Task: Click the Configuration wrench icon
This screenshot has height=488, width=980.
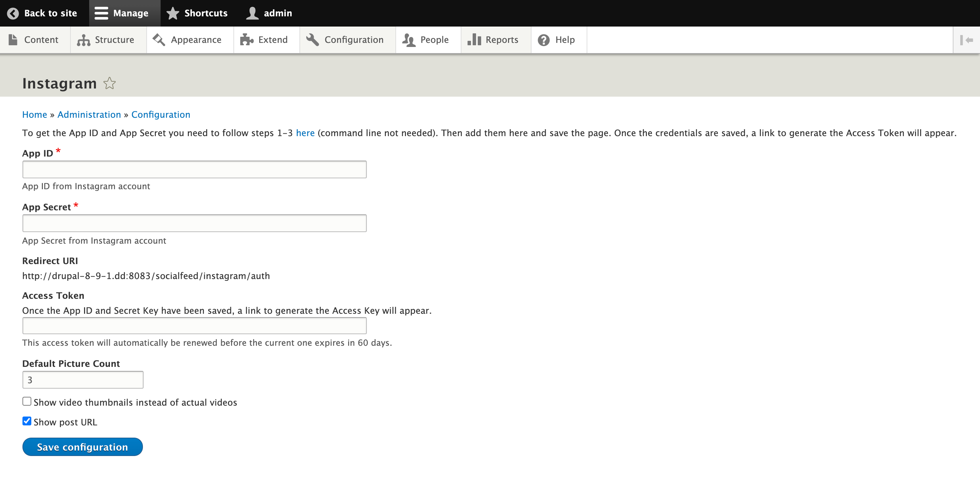Action: coord(312,39)
